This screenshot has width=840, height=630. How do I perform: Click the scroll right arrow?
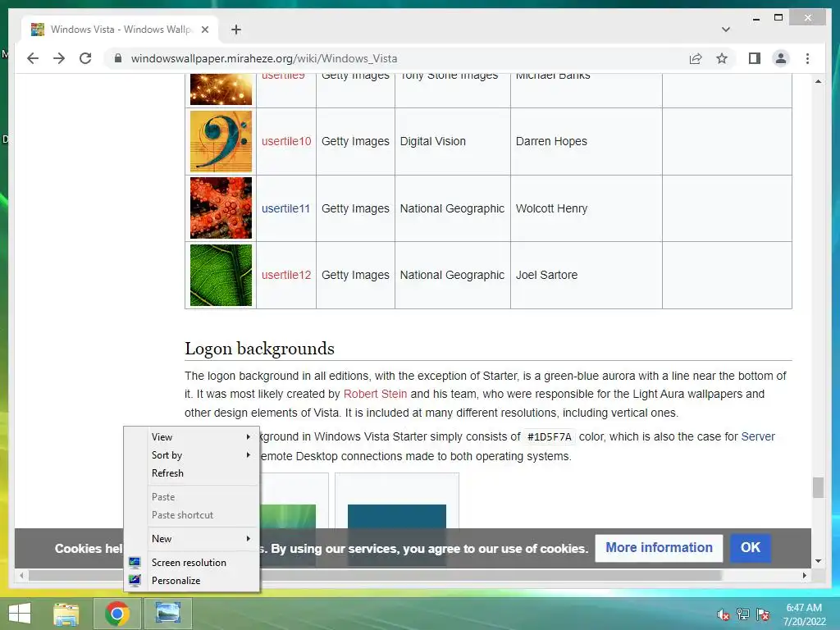coord(804,575)
